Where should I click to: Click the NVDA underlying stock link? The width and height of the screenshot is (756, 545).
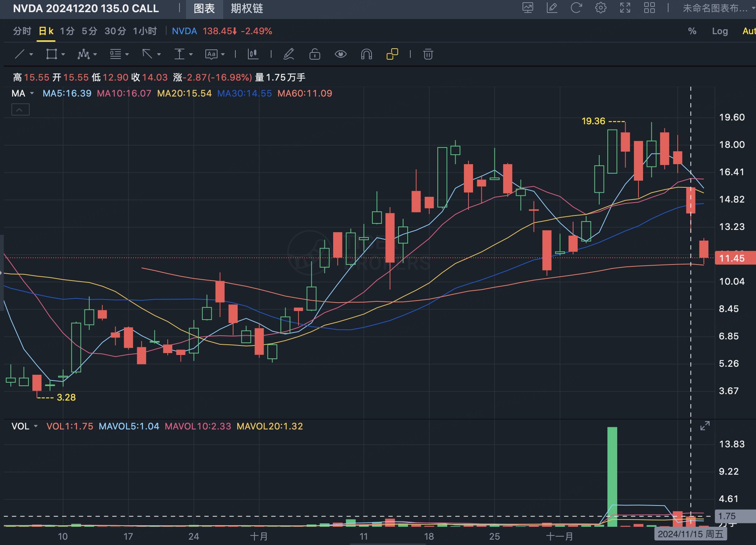click(184, 31)
